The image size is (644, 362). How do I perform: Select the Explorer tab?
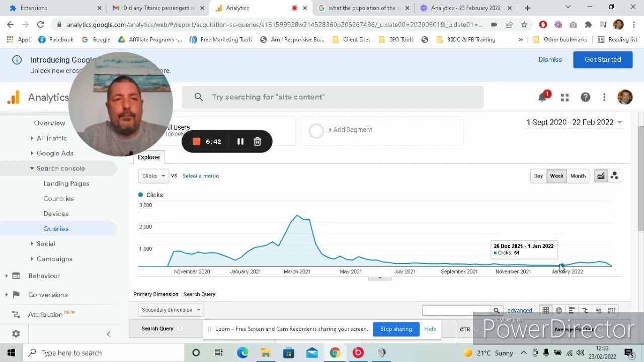(x=149, y=157)
